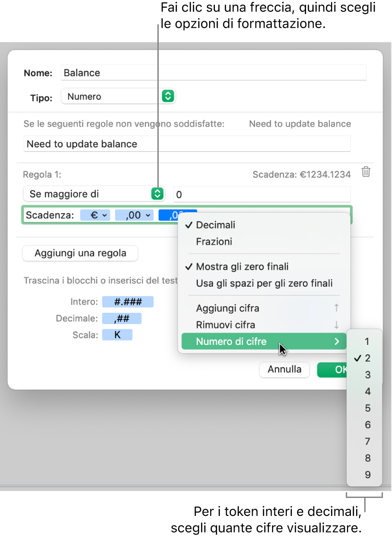The image size is (392, 540).
Task: Click the Scadenza: €1234.1234 preview text
Action: [301, 175]
